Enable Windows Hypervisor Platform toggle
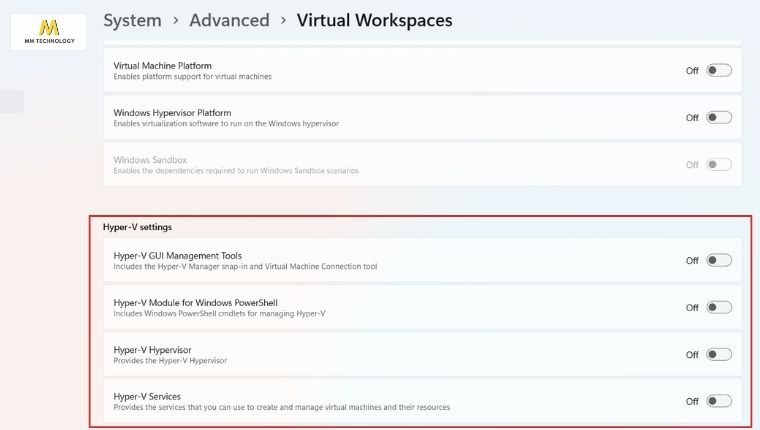This screenshot has width=760, height=430. [719, 117]
